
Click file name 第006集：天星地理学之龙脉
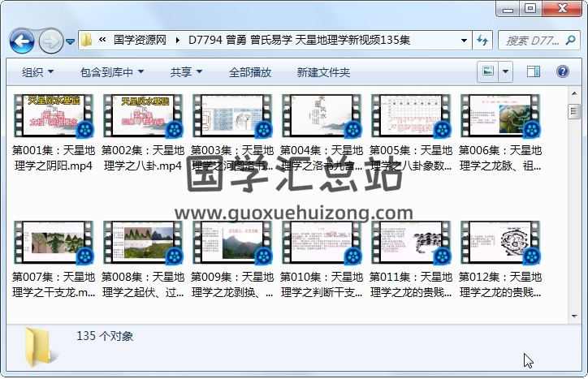tap(500, 157)
